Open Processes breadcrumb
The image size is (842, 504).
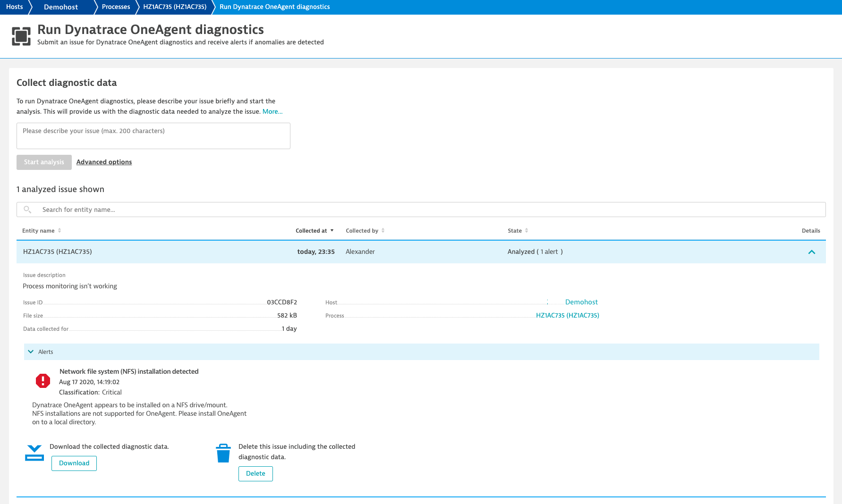[116, 7]
